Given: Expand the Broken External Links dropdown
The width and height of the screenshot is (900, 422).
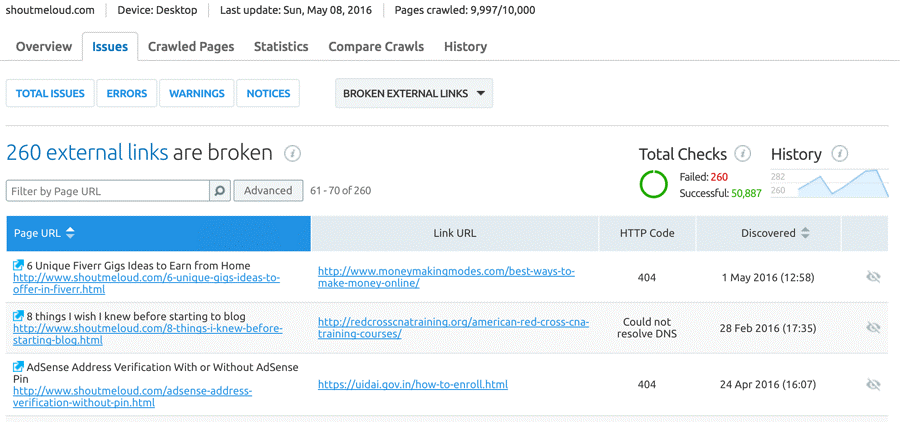Looking at the screenshot, I should 414,94.
